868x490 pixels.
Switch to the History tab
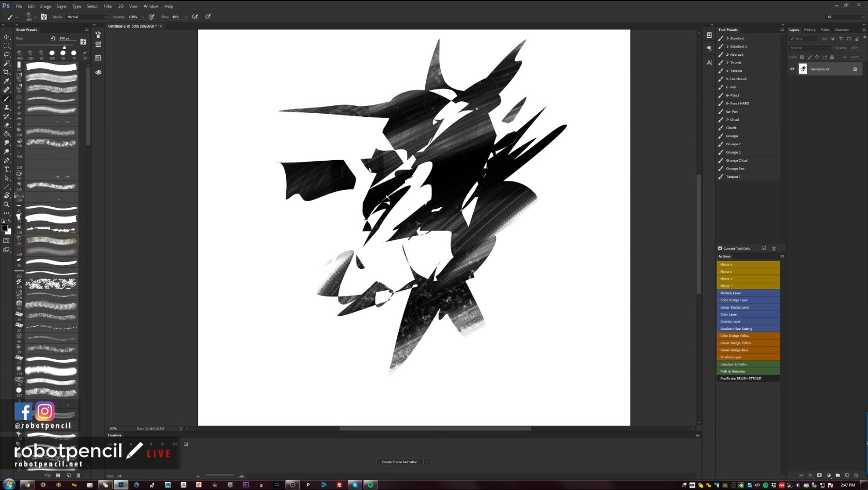click(810, 30)
